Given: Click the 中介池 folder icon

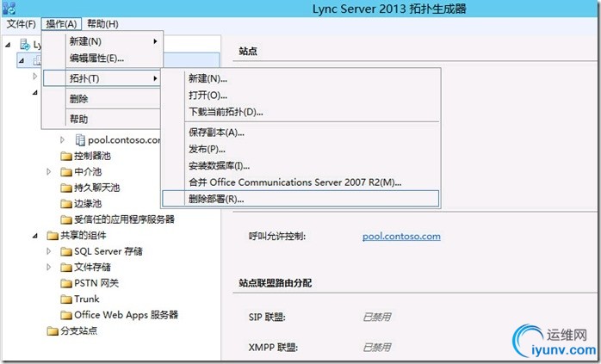Looking at the screenshot, I should click(x=66, y=172).
